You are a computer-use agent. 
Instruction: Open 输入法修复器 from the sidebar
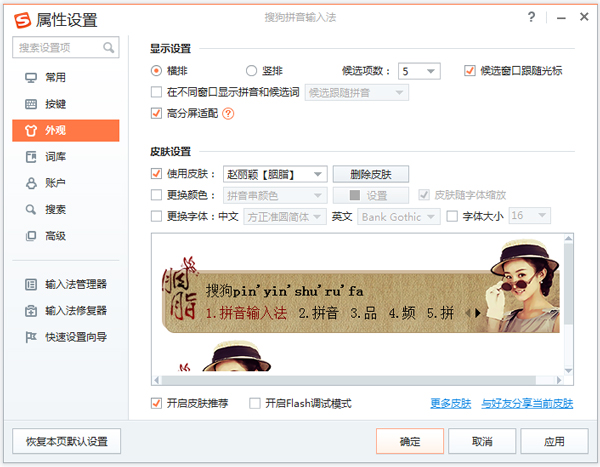click(x=66, y=311)
